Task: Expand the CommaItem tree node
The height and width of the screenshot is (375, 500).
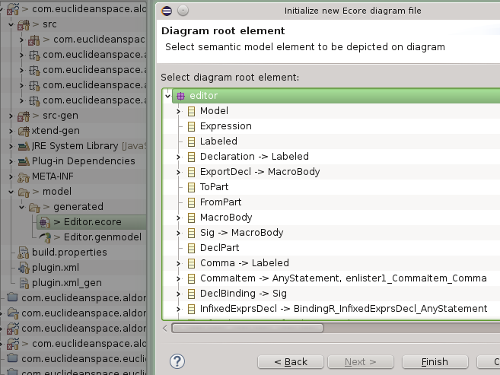Action: coord(178,279)
